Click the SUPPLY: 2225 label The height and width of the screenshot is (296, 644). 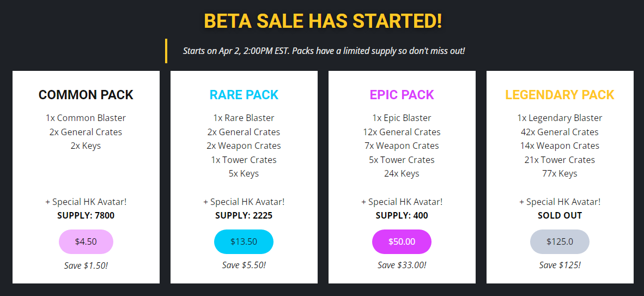[244, 215]
